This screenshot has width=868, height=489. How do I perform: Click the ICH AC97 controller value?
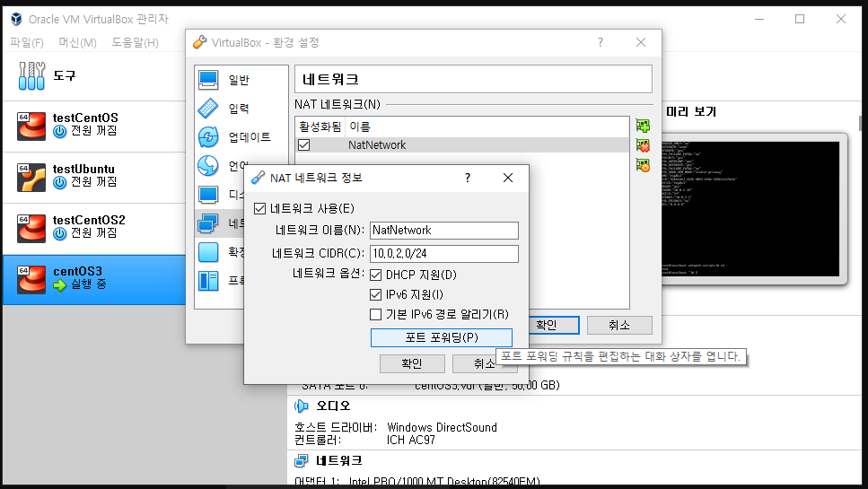point(411,440)
